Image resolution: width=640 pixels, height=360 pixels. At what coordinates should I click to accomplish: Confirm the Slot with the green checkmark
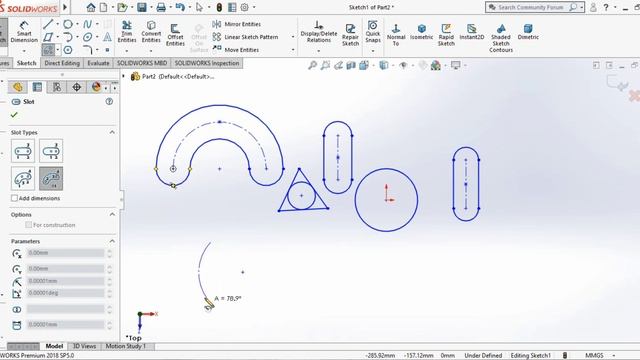coord(14,115)
